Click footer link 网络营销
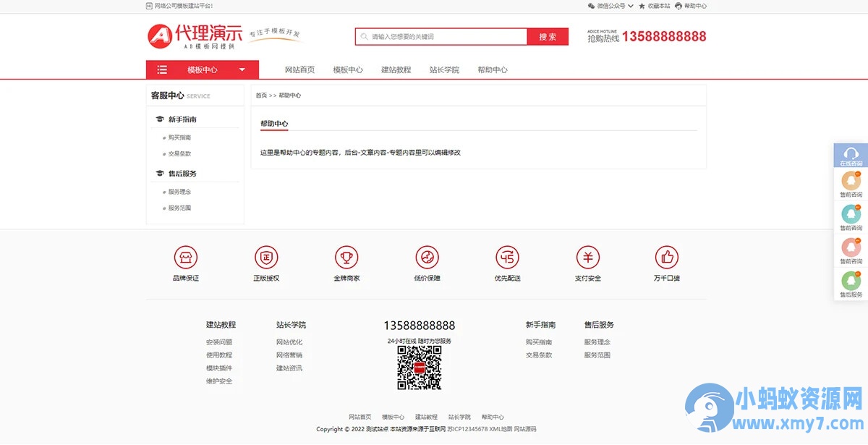 point(289,355)
